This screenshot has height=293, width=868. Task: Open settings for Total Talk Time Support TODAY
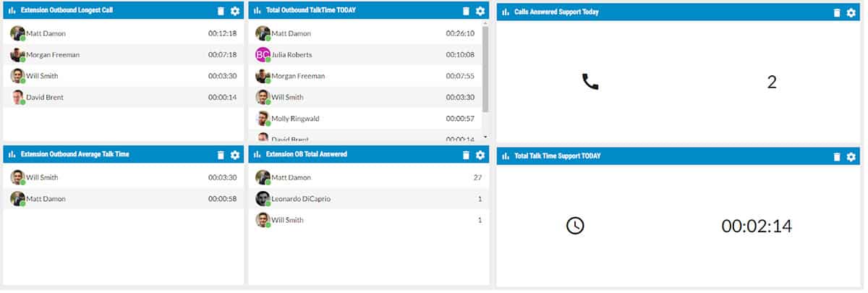[x=851, y=156]
